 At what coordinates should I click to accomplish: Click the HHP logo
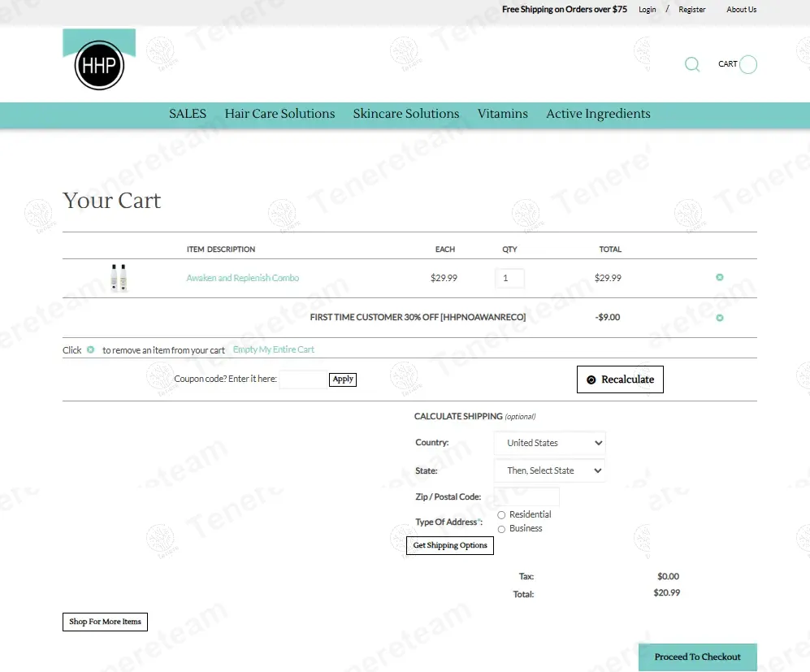99,60
